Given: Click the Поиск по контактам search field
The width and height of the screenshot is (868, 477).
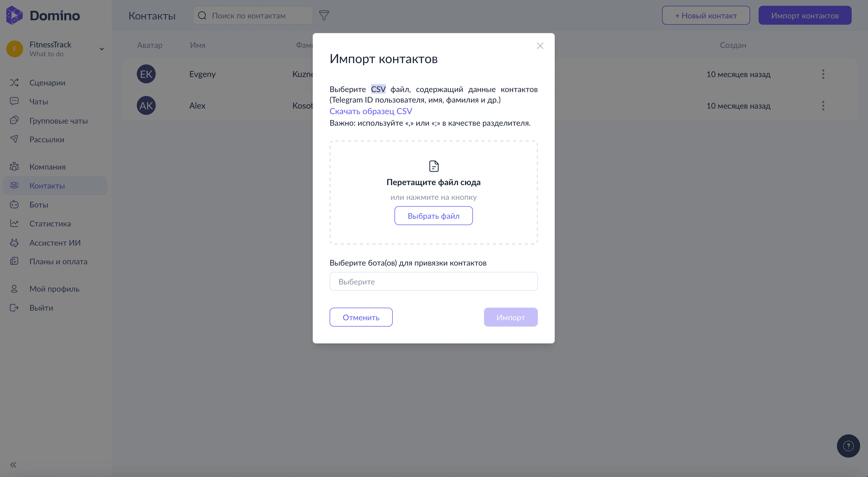Looking at the screenshot, I should click(x=253, y=16).
